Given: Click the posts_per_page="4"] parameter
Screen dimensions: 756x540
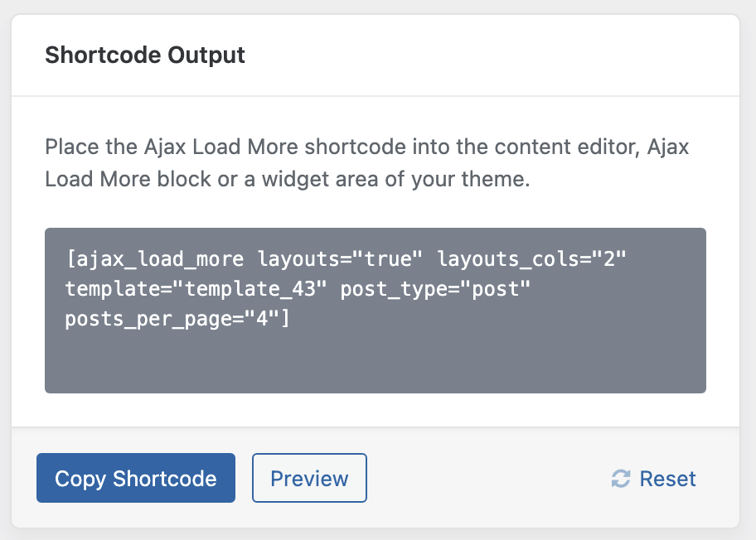Looking at the screenshot, I should click(178, 319).
